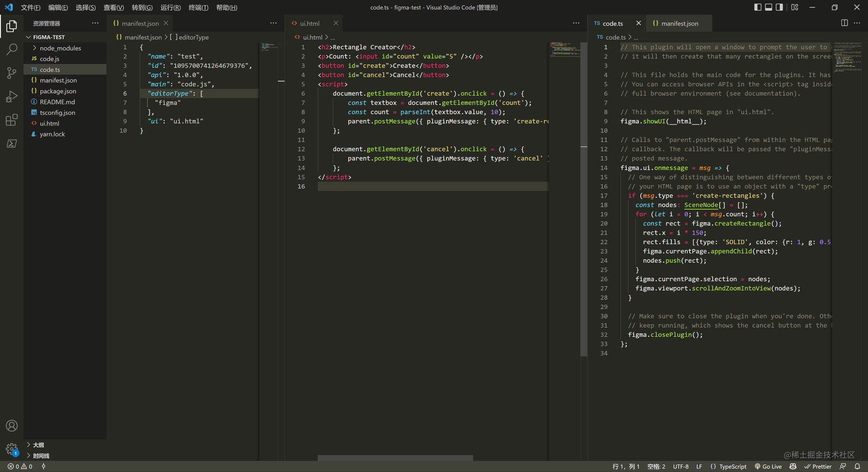Open more actions for manifest.json editor group
868x472 pixels.
click(273, 23)
